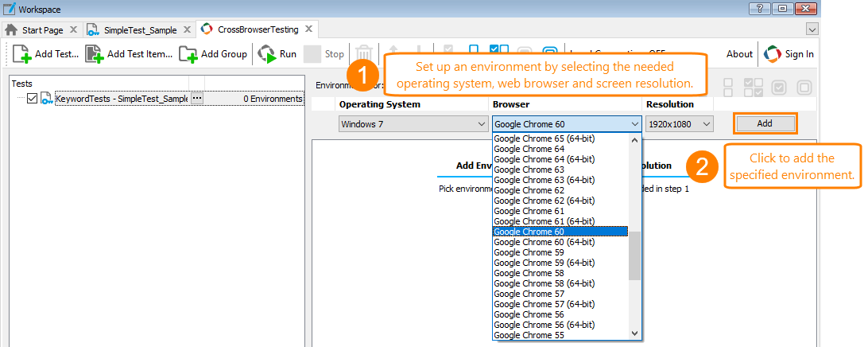Pick Google Chrome 57 option
This screenshot has width=868, height=347.
[x=560, y=294]
